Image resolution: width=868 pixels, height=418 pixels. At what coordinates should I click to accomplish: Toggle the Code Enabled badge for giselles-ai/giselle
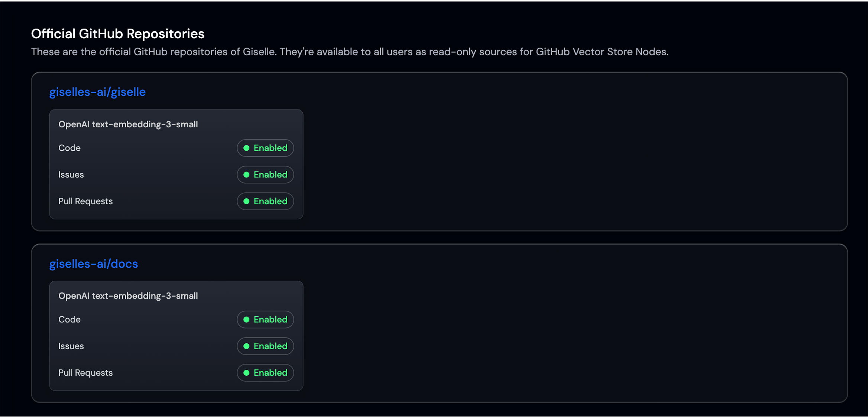(265, 148)
